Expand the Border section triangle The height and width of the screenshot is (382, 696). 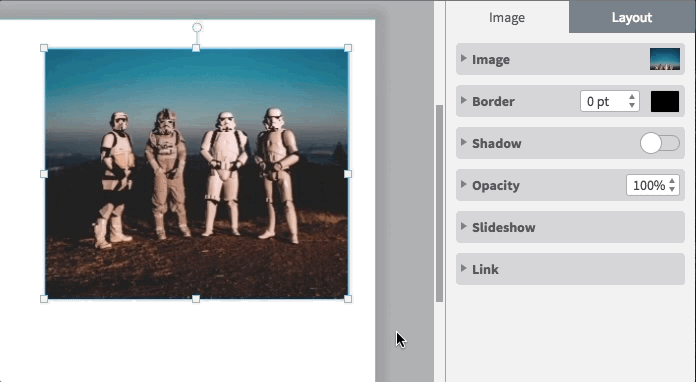463,100
